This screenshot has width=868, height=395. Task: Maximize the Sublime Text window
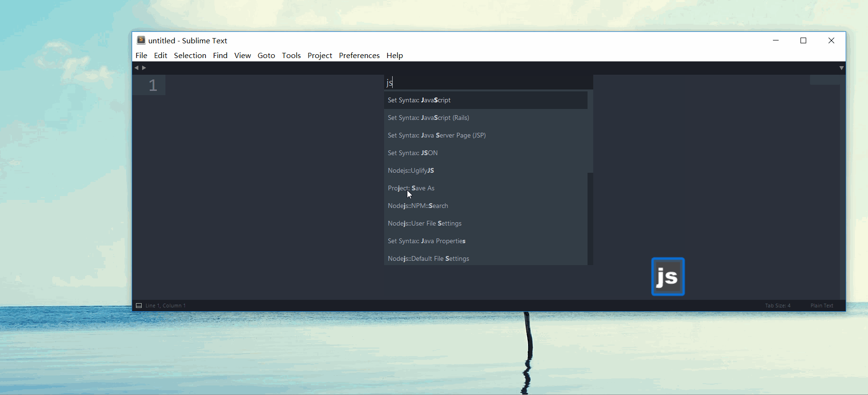803,40
